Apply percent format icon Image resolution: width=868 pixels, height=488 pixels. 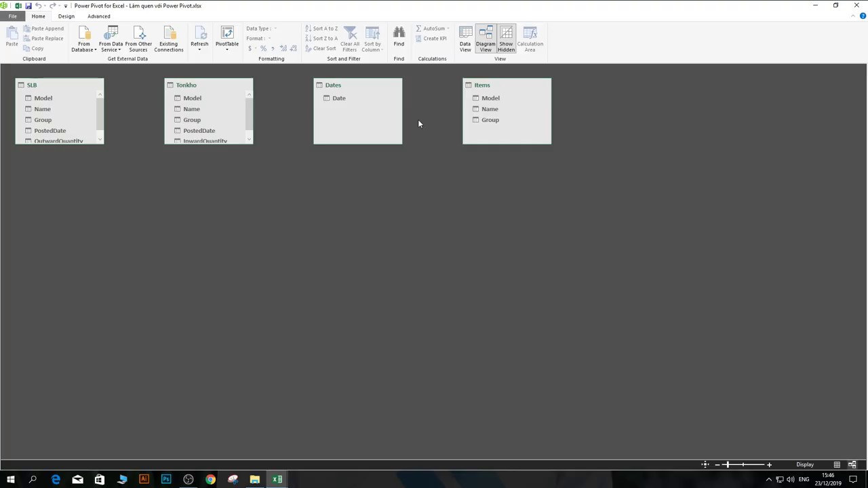pyautogui.click(x=263, y=49)
